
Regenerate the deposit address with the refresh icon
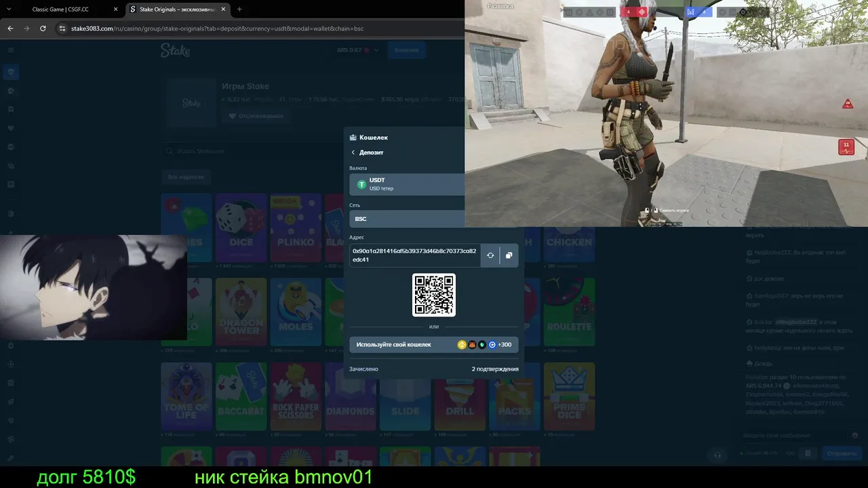[x=490, y=256]
